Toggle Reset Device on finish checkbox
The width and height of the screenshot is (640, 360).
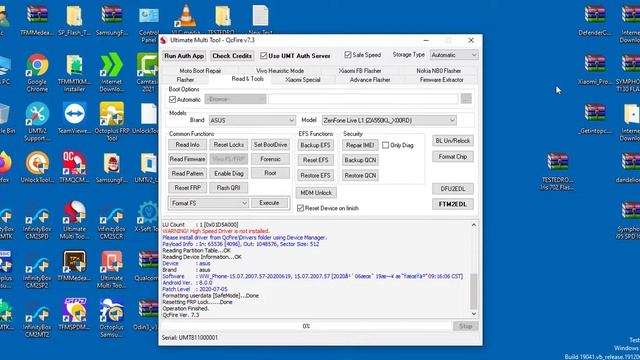300,208
